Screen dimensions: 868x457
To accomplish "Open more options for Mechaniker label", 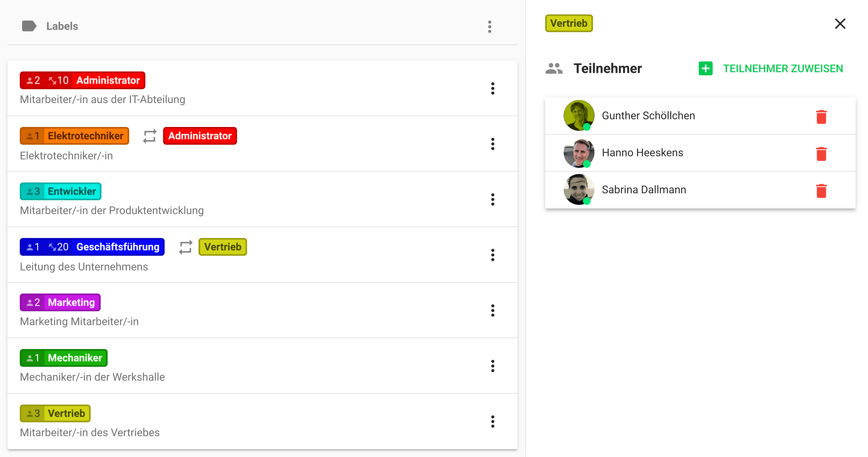I will tap(493, 366).
